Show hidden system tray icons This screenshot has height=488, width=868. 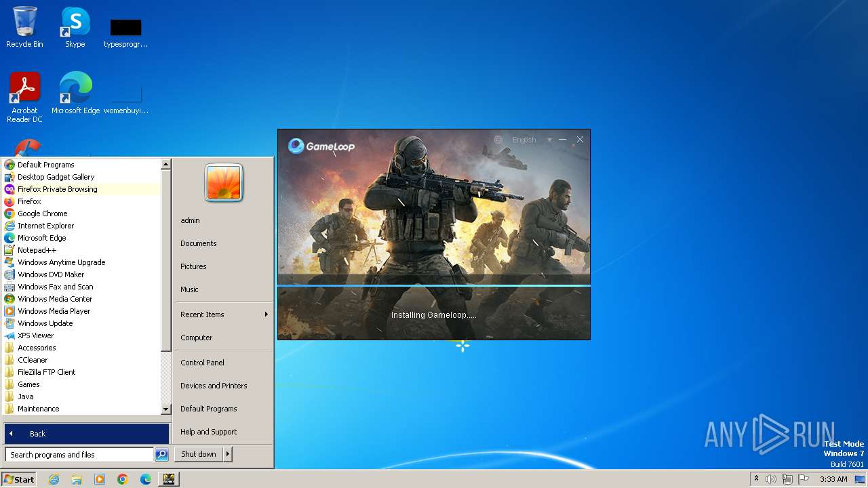(757, 479)
